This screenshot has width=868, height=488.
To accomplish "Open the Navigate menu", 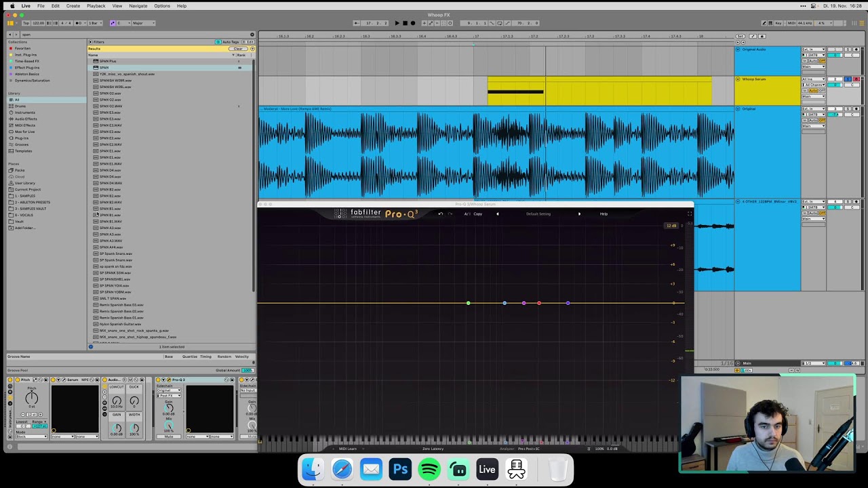I will click(x=138, y=6).
